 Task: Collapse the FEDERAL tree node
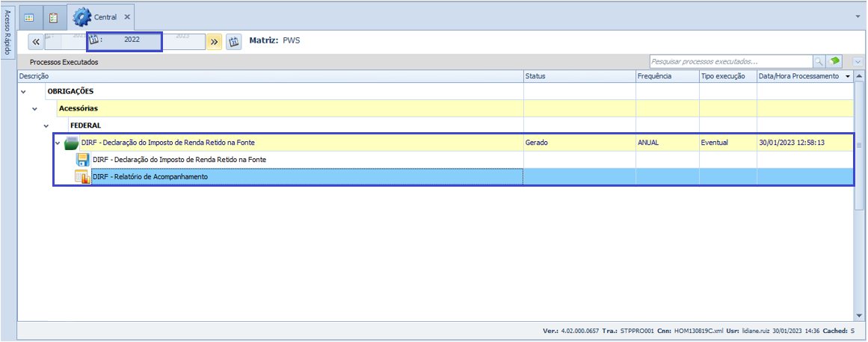[x=46, y=126]
